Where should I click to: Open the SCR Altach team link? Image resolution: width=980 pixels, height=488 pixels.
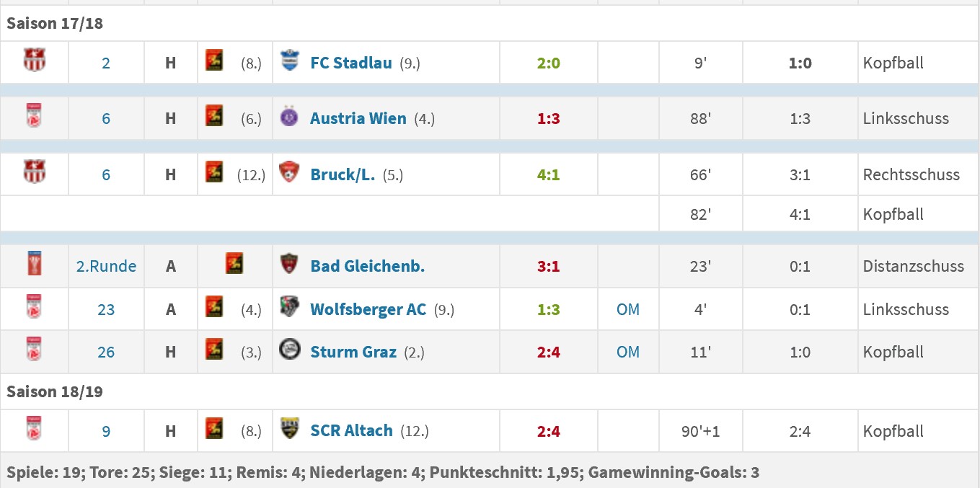(x=352, y=430)
